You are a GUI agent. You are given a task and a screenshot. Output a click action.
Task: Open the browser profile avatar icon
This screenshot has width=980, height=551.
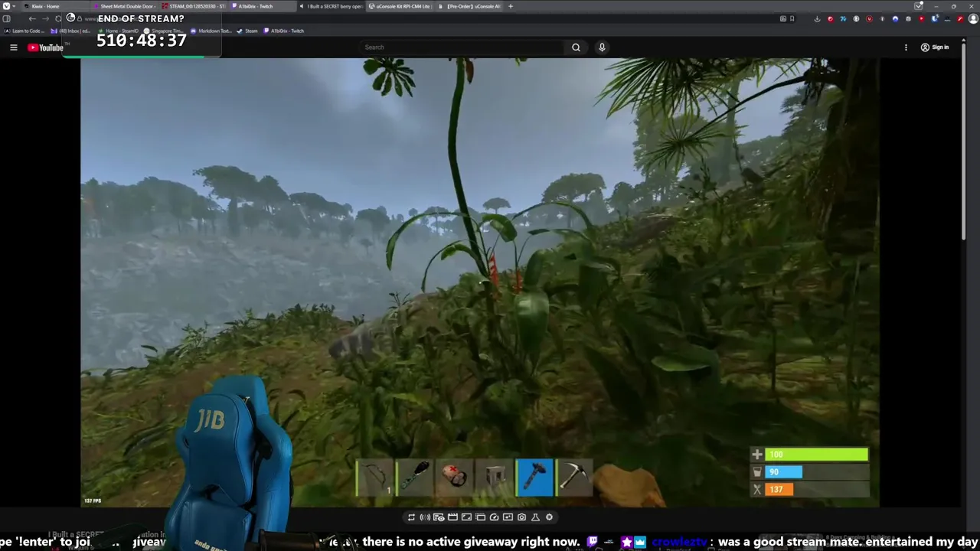pyautogui.click(x=974, y=18)
